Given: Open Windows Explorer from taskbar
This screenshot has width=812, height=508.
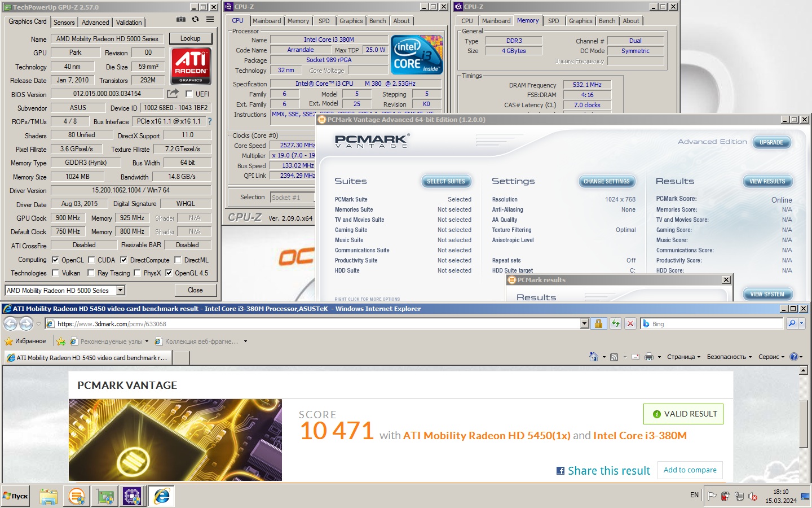Looking at the screenshot, I should tap(48, 496).
